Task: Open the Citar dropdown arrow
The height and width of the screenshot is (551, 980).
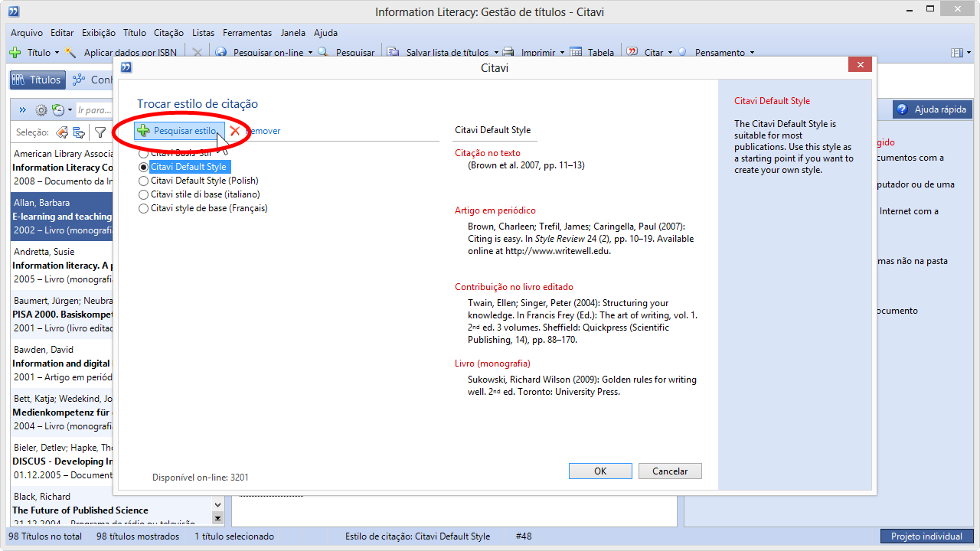Action: click(670, 53)
